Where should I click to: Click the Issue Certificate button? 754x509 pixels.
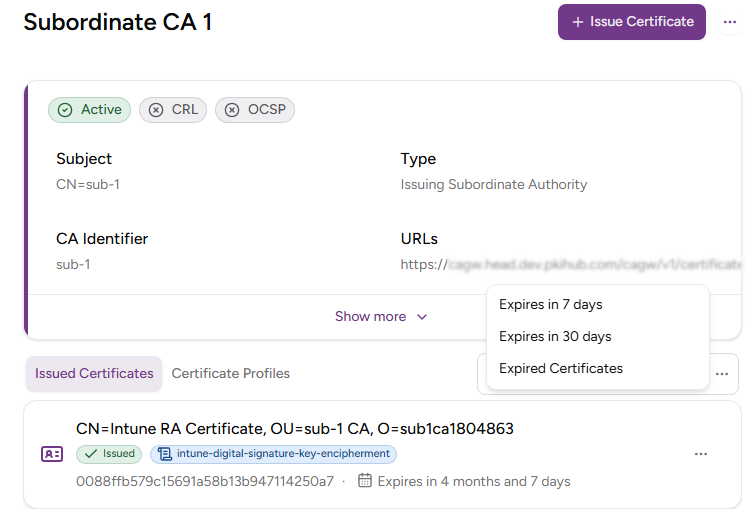(x=631, y=22)
